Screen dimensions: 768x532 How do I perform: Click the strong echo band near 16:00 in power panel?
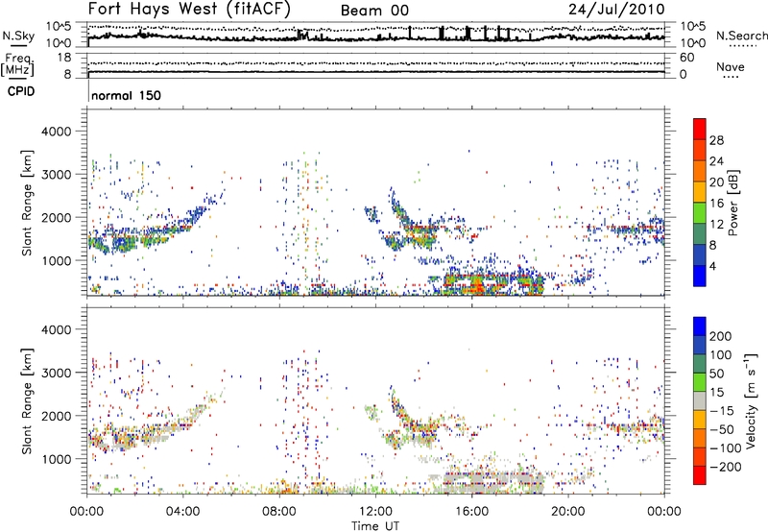(x=477, y=283)
